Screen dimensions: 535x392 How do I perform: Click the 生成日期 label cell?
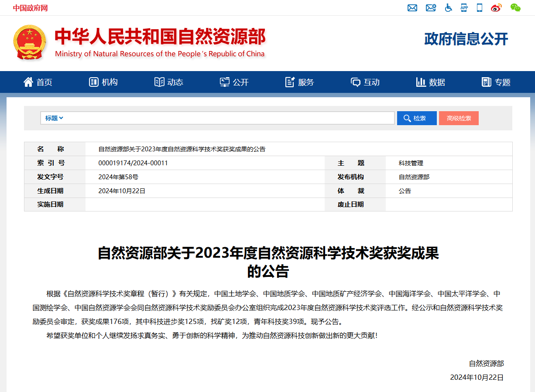coord(55,191)
